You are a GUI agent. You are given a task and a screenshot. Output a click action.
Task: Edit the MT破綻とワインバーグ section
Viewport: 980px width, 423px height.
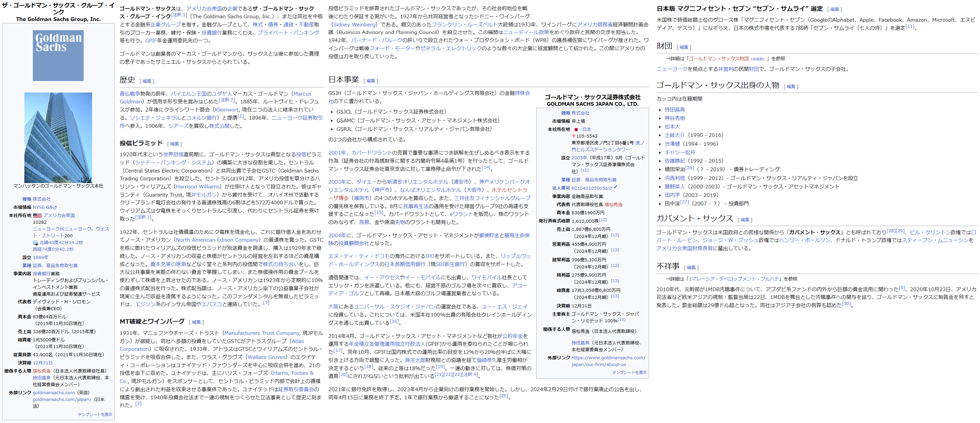click(x=196, y=322)
